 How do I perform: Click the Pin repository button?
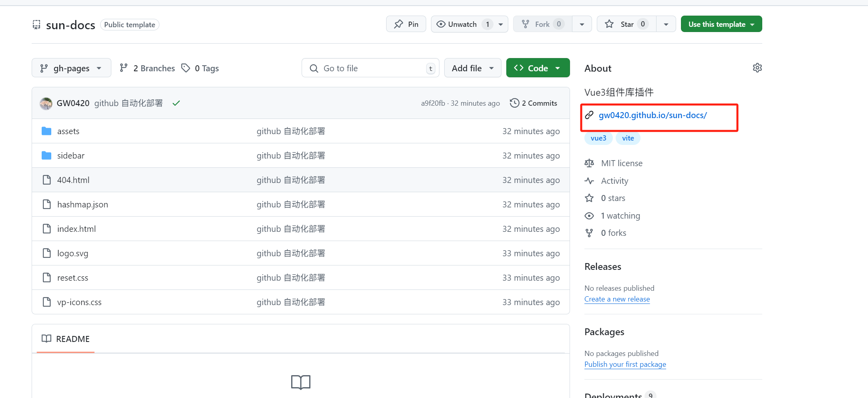click(406, 24)
